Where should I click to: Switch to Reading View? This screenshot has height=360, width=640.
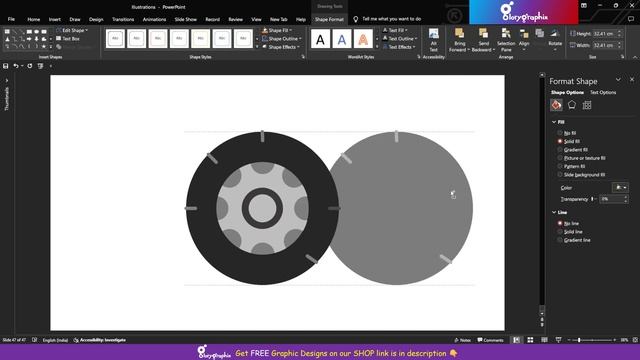[544, 340]
